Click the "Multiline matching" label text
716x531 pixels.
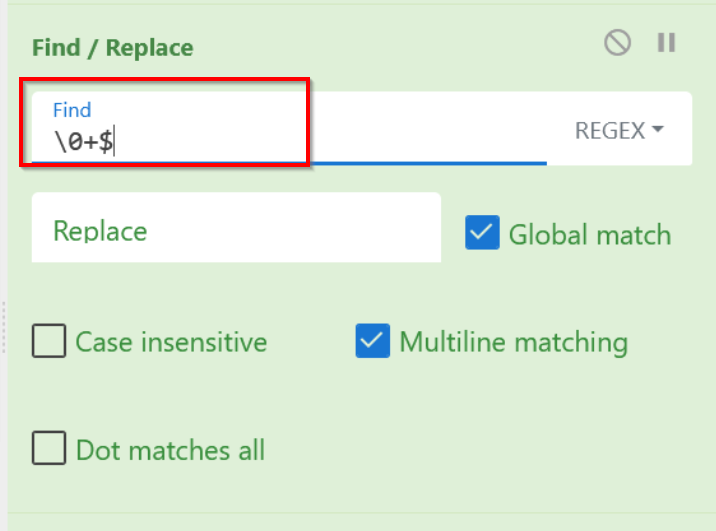(513, 342)
